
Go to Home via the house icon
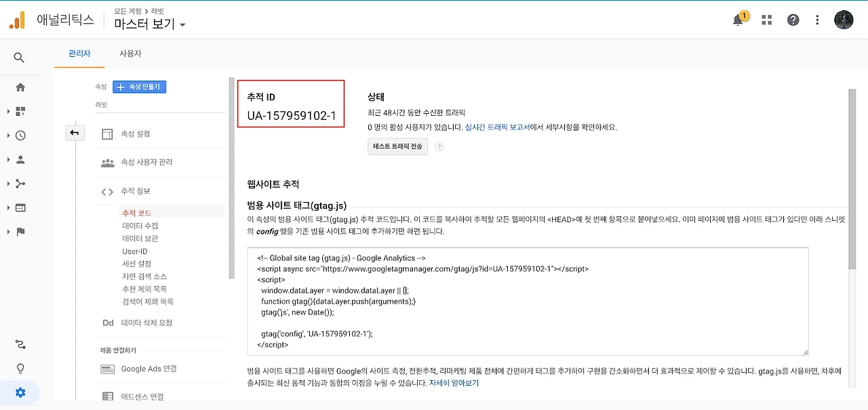click(20, 87)
